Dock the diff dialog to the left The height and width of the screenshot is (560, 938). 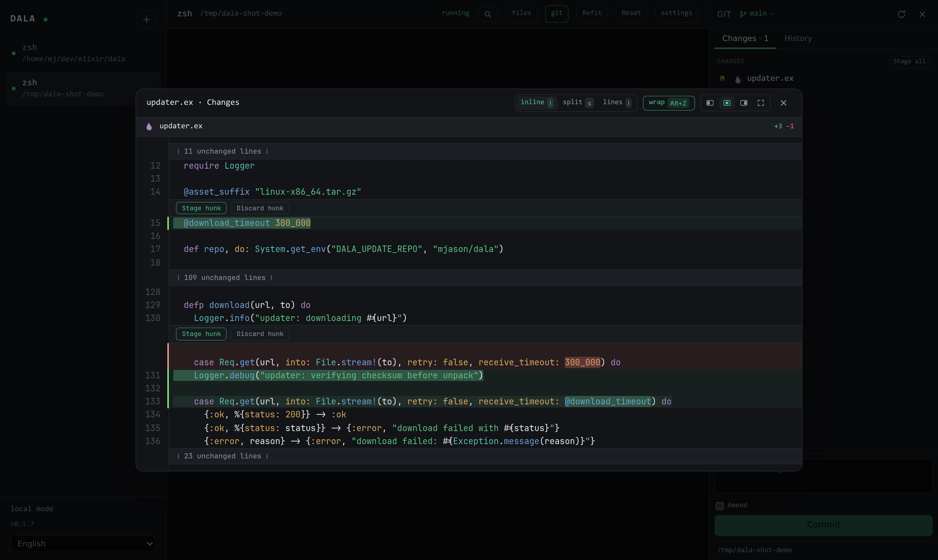tap(710, 103)
